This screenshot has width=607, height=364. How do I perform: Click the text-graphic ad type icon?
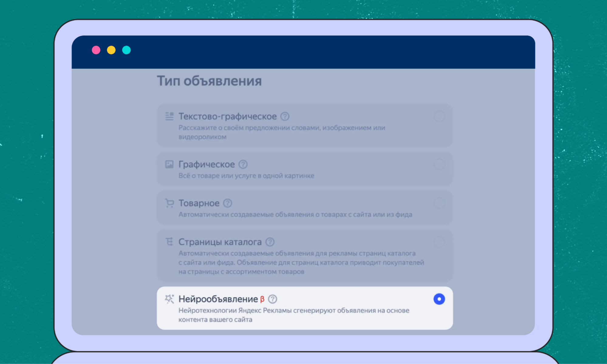(x=169, y=116)
